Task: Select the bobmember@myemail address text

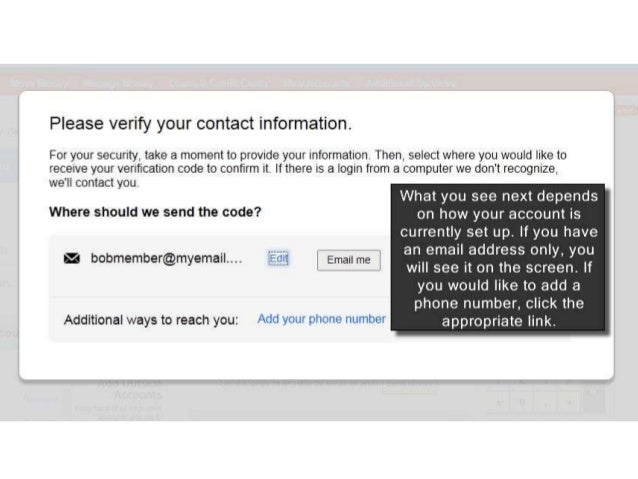Action: [x=166, y=258]
